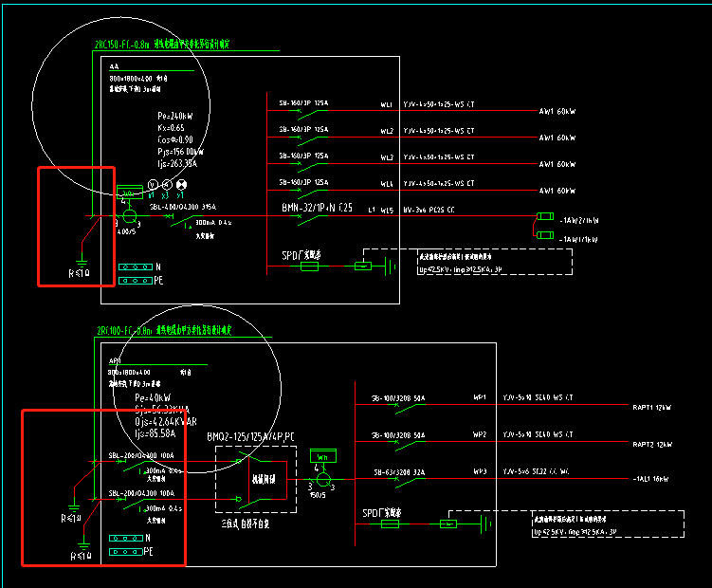Click the 三位式 自投不自复 note
The image size is (712, 588).
[246, 524]
